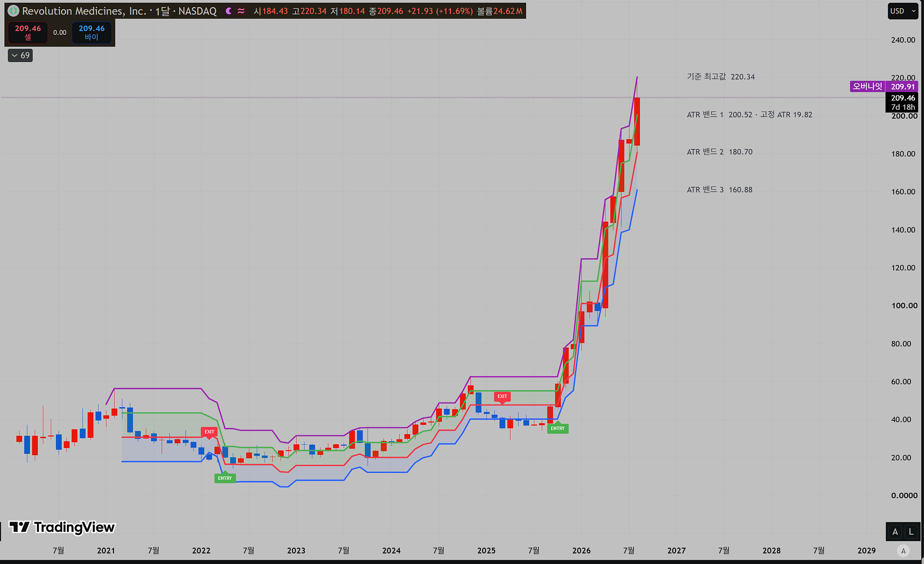Click the 2023 time axis label
Viewport: 924px width, 564px height.
tap(296, 551)
